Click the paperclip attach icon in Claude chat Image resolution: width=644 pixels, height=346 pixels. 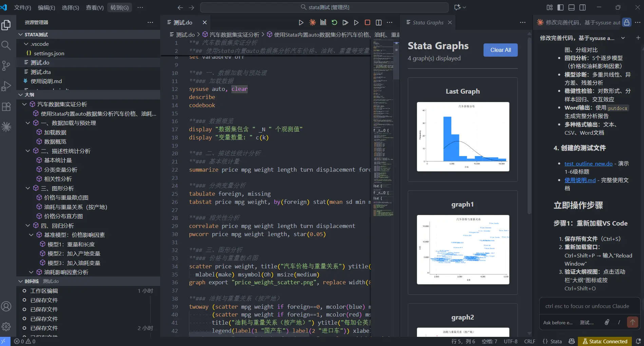(x=607, y=322)
